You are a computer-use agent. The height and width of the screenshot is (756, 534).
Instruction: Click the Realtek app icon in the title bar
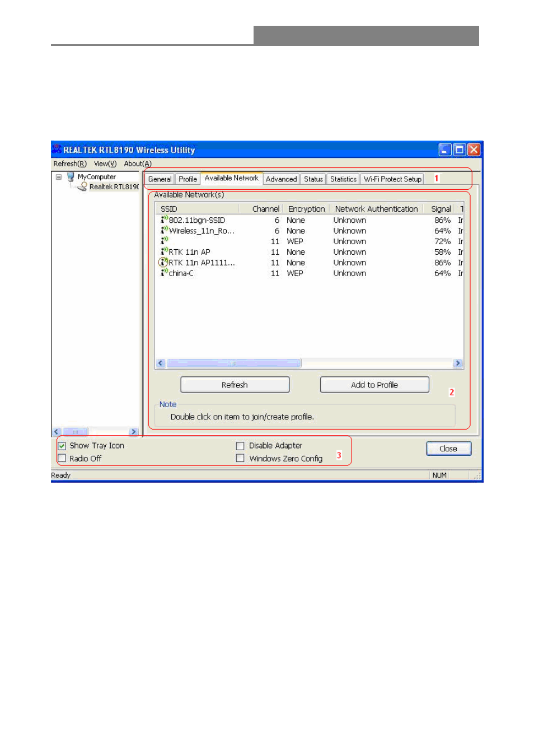(x=57, y=149)
